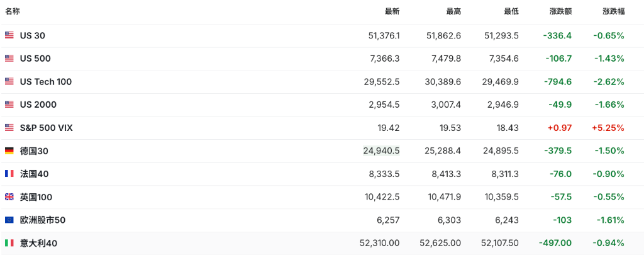The width and height of the screenshot is (644, 255).
Task: Click the flag icon beside US Tech 100
Action: tap(9, 81)
